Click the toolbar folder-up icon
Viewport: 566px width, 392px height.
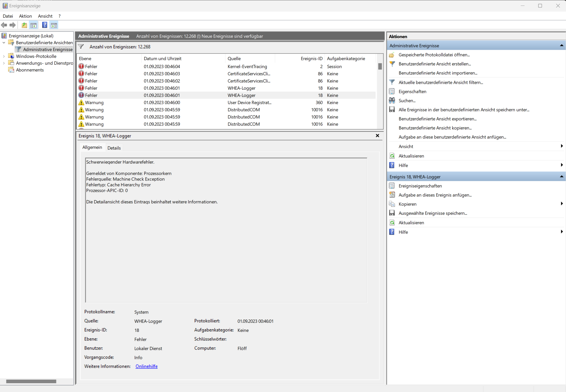tap(24, 25)
